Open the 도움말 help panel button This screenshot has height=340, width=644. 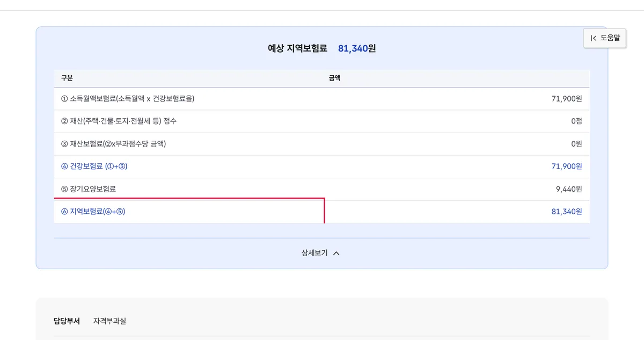point(605,38)
